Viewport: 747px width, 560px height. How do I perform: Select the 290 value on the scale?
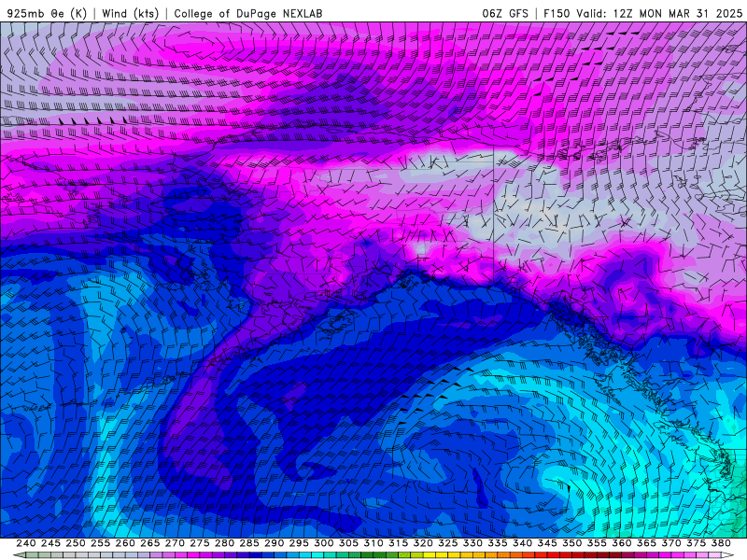(x=274, y=543)
